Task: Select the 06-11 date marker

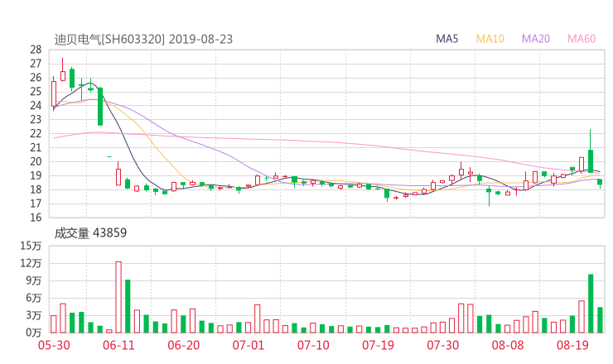Action: 118,344
